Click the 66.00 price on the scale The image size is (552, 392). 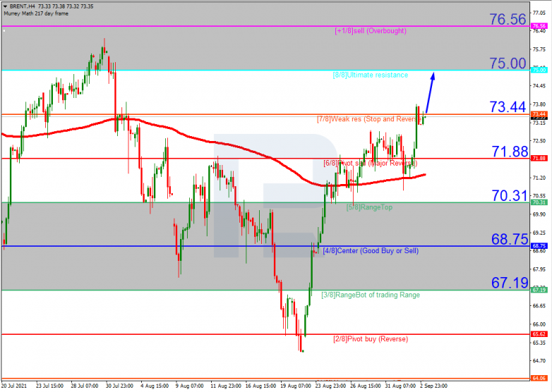[x=539, y=324]
